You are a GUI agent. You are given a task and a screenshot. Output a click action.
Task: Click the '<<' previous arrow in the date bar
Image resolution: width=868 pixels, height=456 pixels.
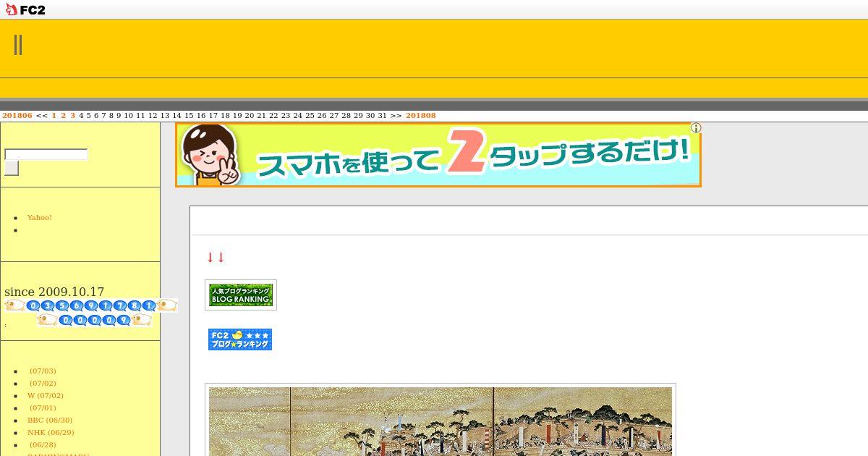(x=42, y=116)
